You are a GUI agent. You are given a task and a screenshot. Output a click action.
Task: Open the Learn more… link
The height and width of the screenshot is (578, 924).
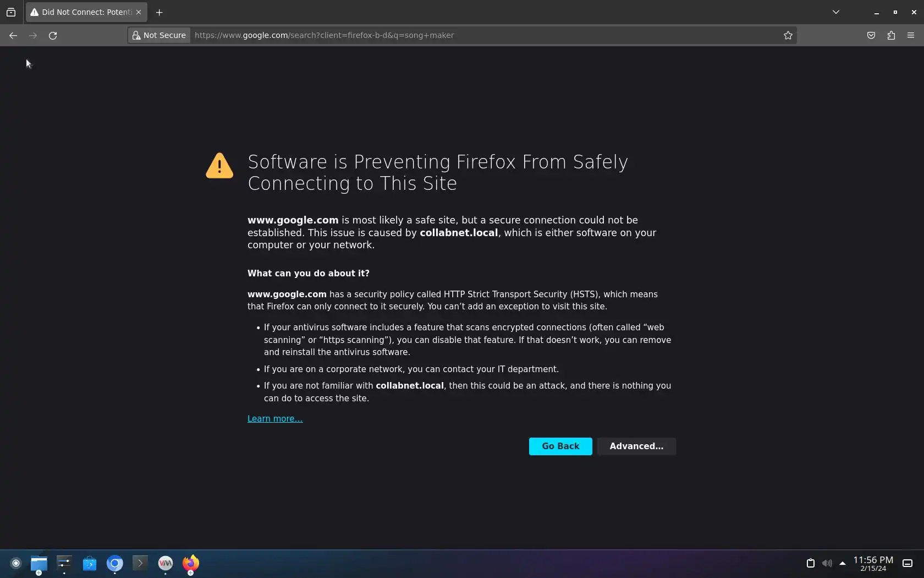(x=275, y=419)
